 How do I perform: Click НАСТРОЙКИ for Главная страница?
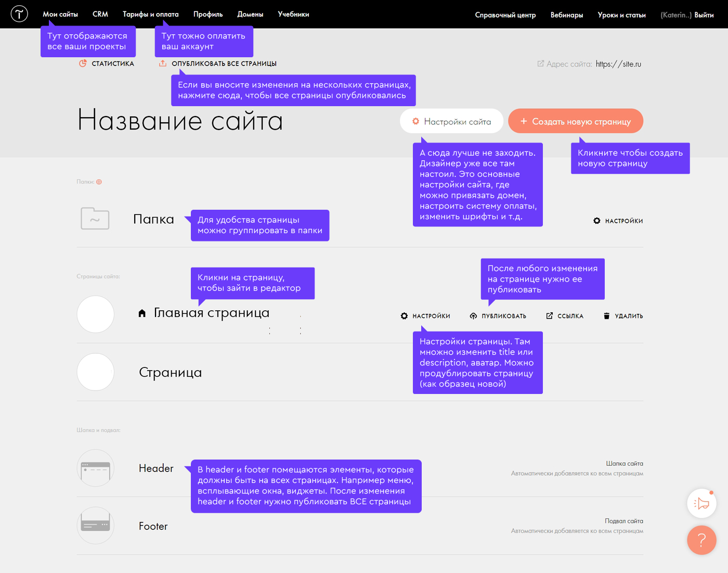click(x=432, y=316)
